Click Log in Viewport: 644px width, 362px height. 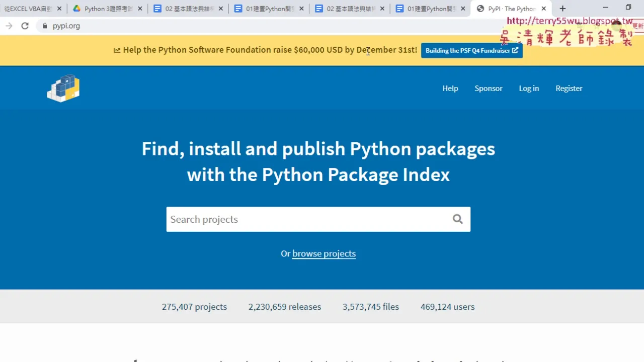pyautogui.click(x=529, y=88)
